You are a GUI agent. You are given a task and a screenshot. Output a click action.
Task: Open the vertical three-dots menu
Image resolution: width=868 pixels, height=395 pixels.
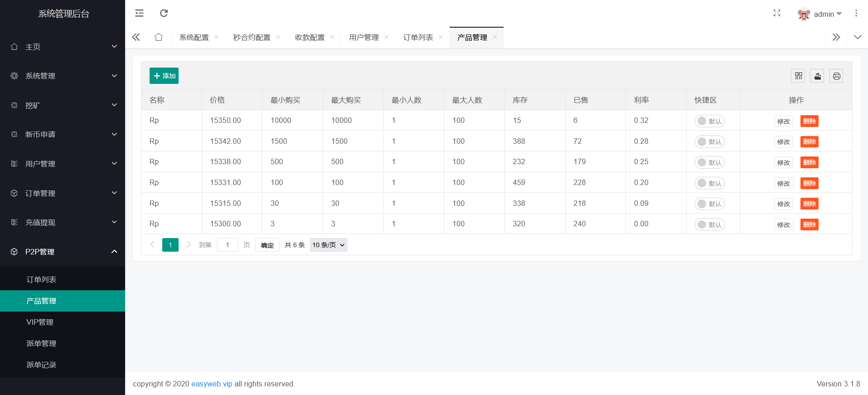point(856,13)
